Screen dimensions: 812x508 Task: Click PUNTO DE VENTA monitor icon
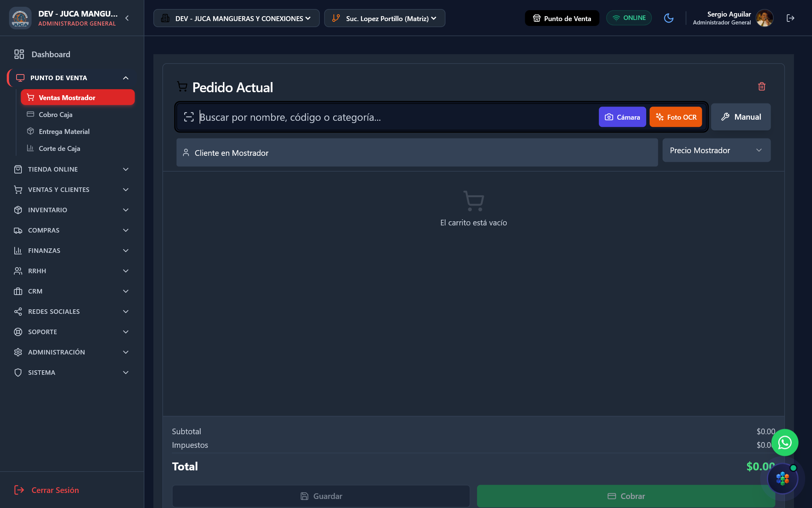coord(20,78)
